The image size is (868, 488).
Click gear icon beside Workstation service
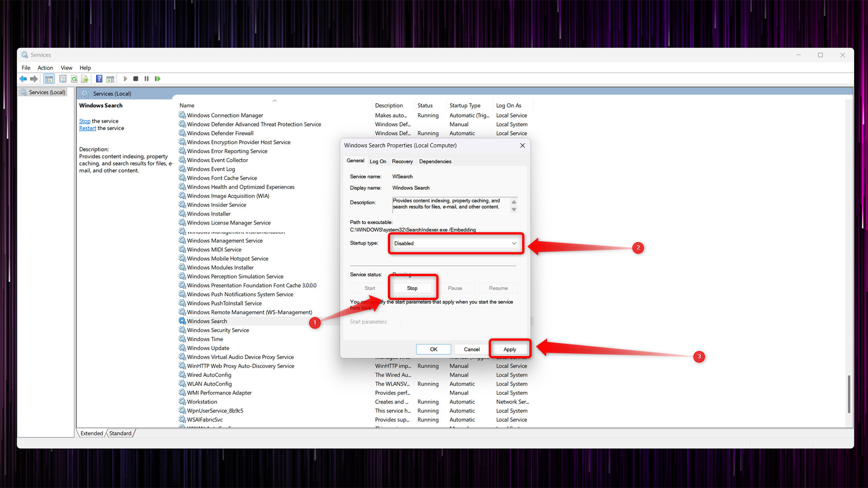(182, 402)
